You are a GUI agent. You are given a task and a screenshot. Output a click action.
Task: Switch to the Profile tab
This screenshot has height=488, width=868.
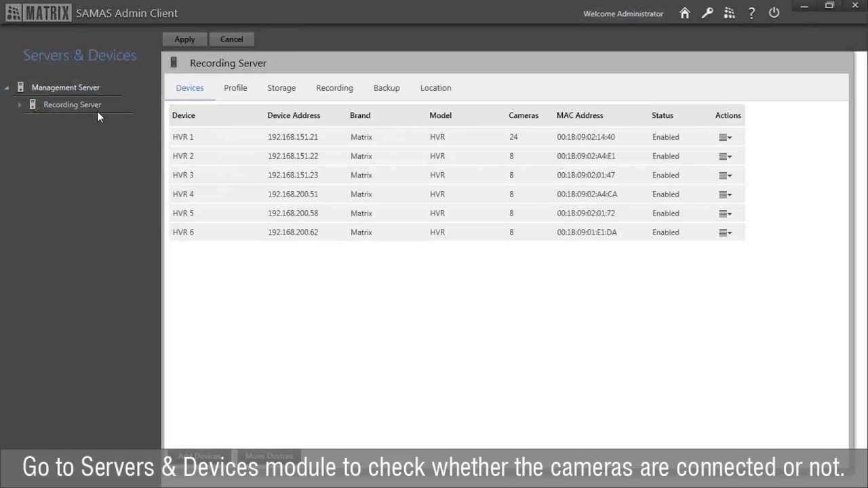(x=235, y=88)
